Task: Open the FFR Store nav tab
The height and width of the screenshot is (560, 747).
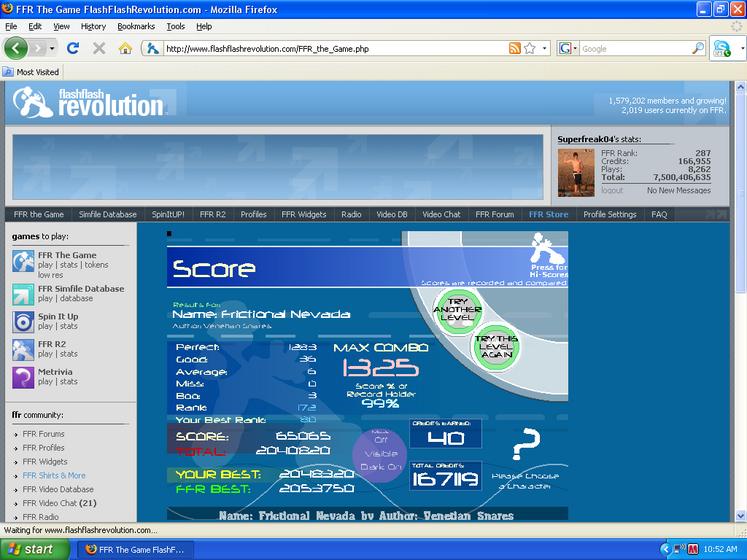Action: coord(548,214)
